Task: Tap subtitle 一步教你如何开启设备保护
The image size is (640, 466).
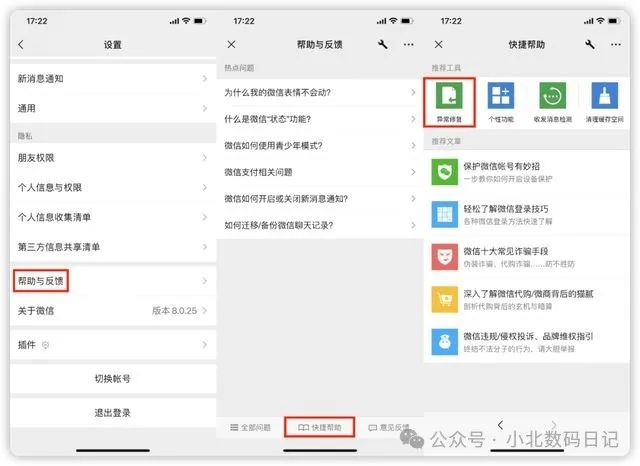Action: (x=508, y=179)
